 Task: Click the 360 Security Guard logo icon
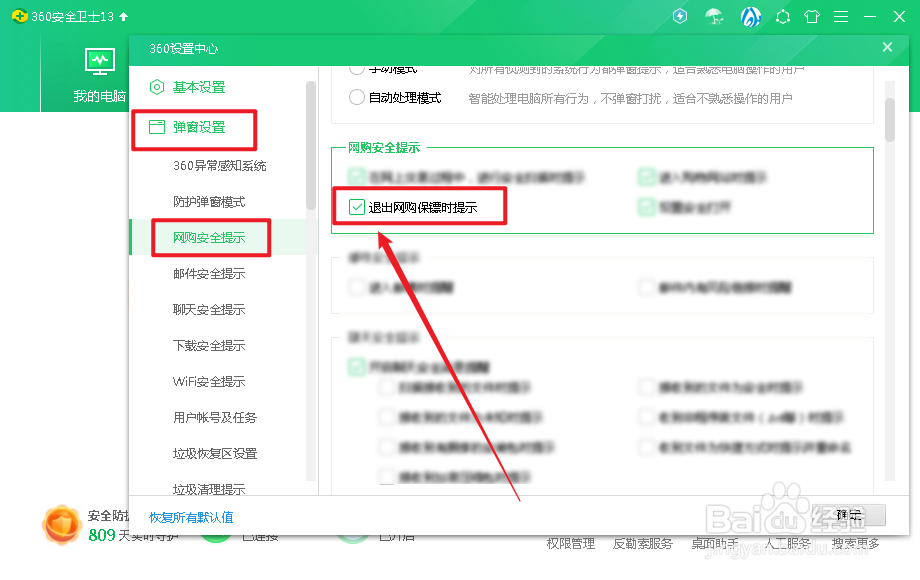[x=19, y=16]
